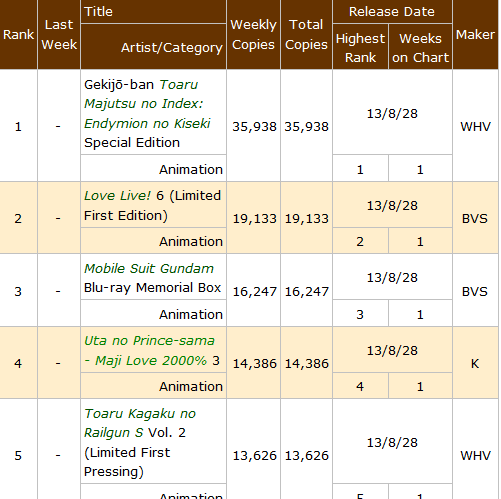Click the Last Week column header

click(x=59, y=35)
